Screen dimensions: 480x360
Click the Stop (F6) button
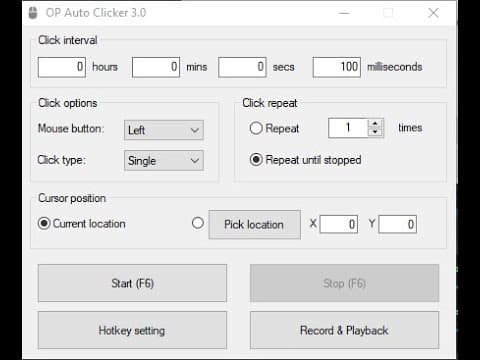344,283
